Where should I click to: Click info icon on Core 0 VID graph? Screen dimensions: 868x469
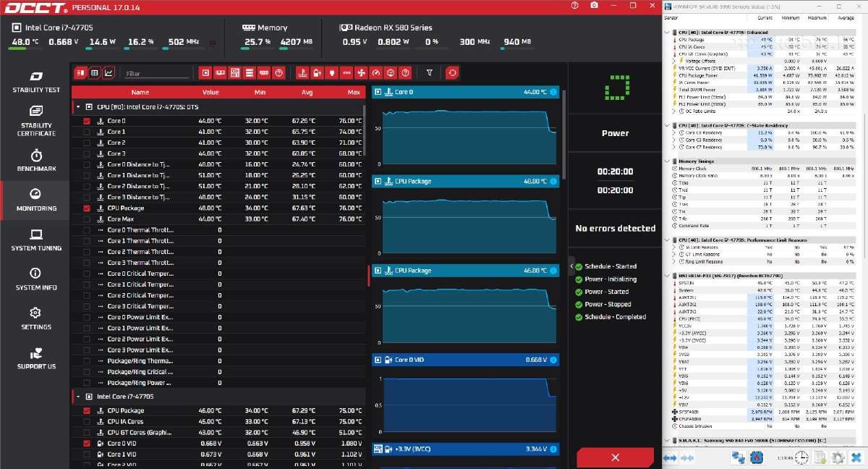pos(553,360)
